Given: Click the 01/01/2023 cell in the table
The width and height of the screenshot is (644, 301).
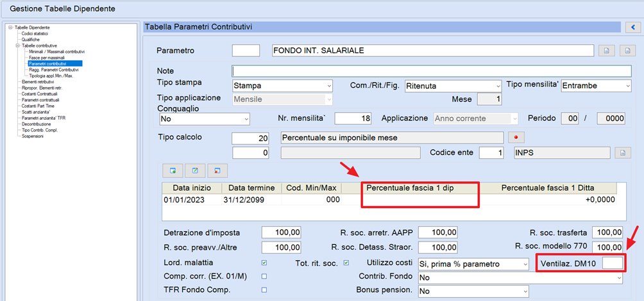Looking at the screenshot, I should 192,200.
